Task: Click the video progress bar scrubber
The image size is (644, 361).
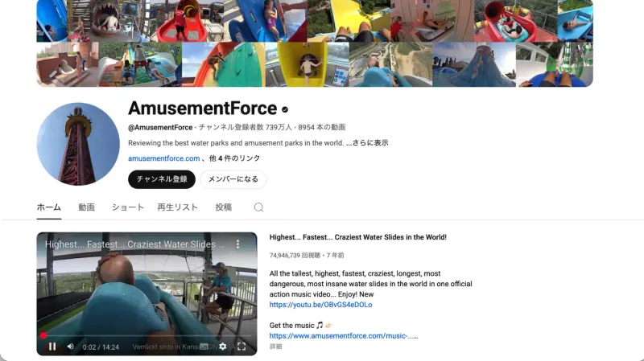Action: [43, 335]
